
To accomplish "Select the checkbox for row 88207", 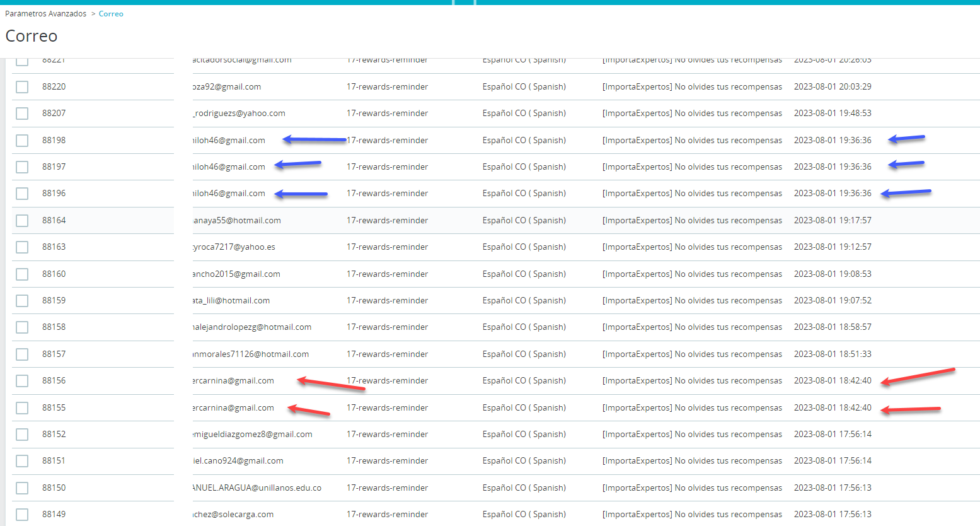I will click(x=22, y=114).
